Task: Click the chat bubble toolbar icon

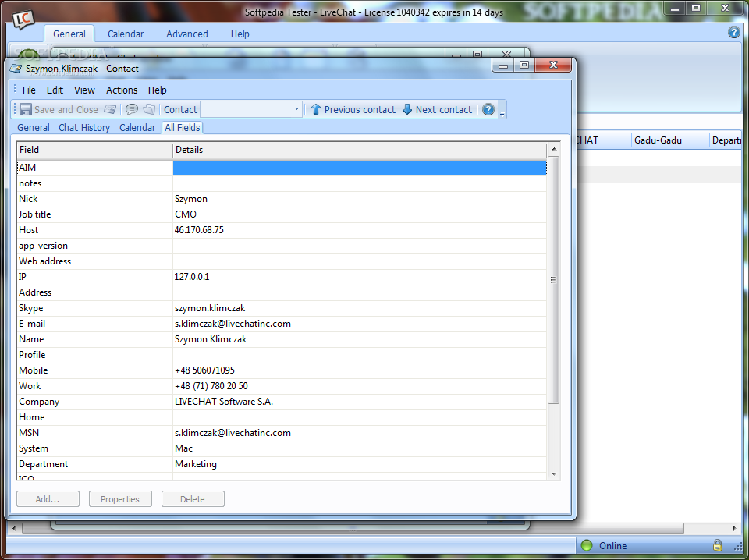Action: [132, 109]
